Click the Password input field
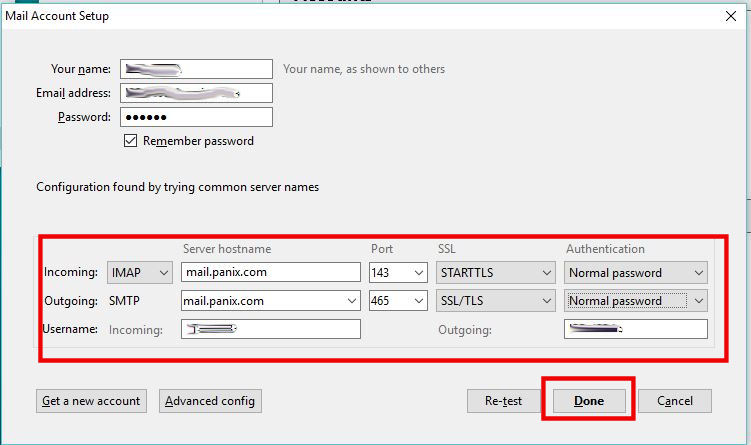Viewport: 751px width, 445px height. 196,117
